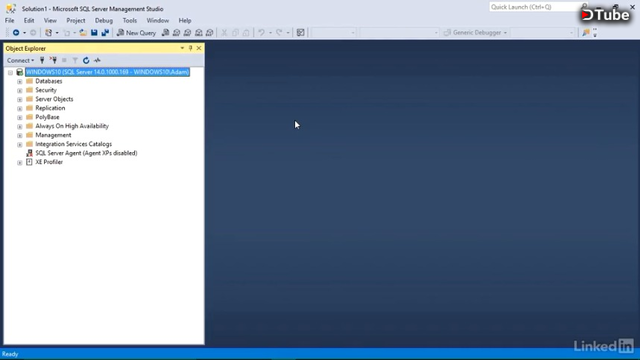Click the Analysis Services DMX Query icon
This screenshot has width=640, height=360.
(187, 33)
